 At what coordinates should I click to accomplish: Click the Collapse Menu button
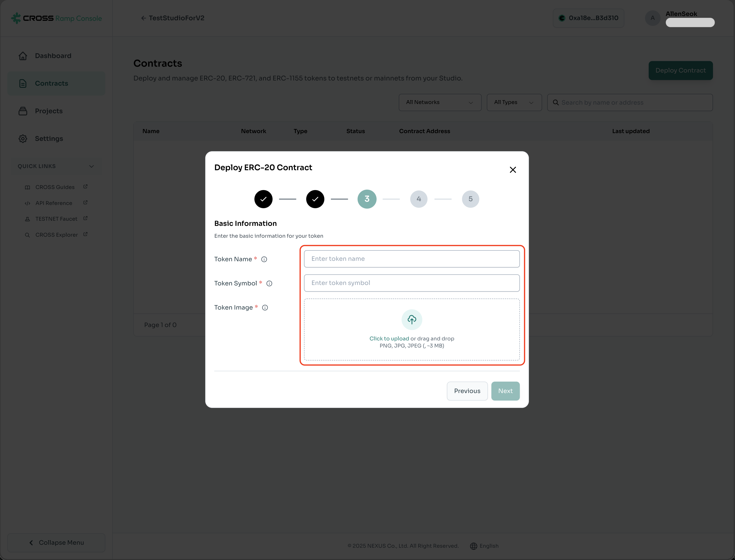point(56,543)
